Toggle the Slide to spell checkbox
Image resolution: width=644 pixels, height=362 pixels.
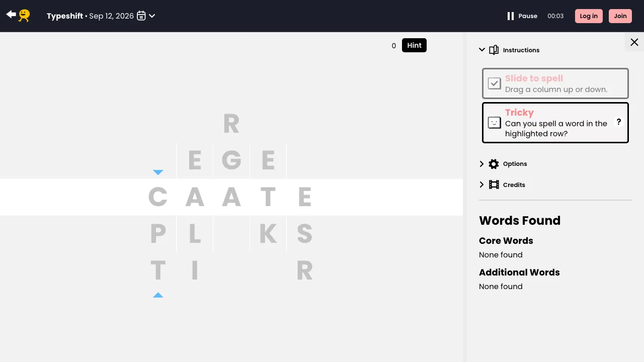[495, 83]
